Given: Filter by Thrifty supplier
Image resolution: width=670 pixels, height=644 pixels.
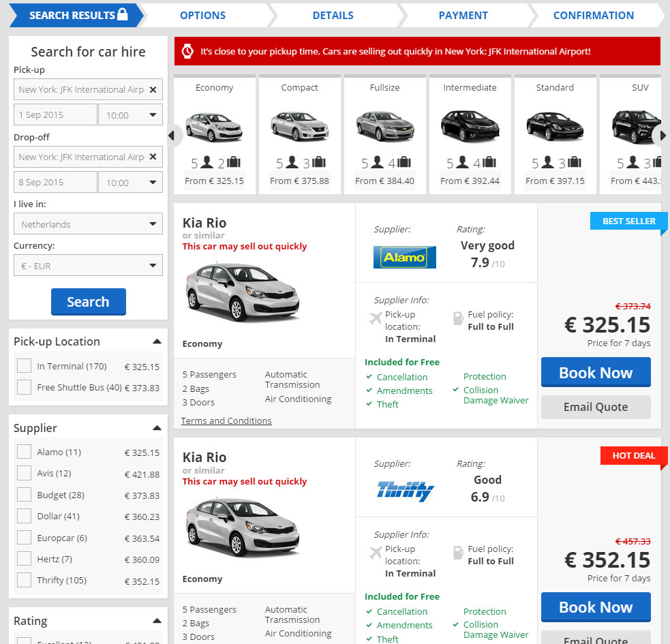Looking at the screenshot, I should [x=24, y=580].
